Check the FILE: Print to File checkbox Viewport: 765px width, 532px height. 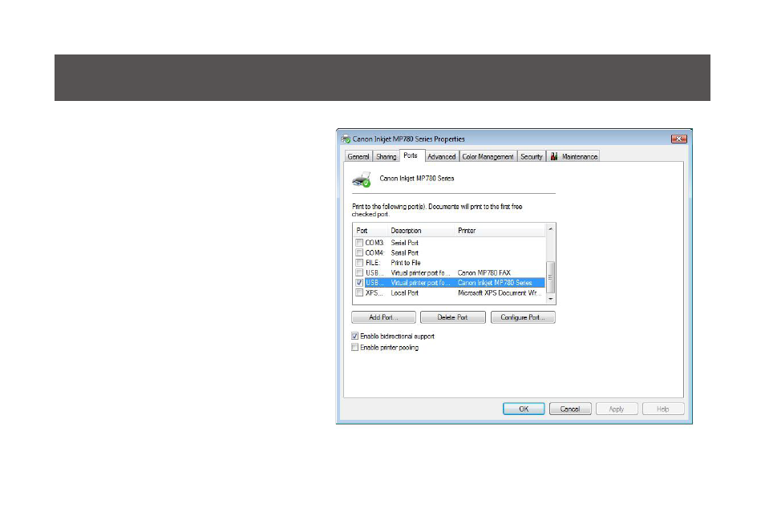pyautogui.click(x=359, y=263)
